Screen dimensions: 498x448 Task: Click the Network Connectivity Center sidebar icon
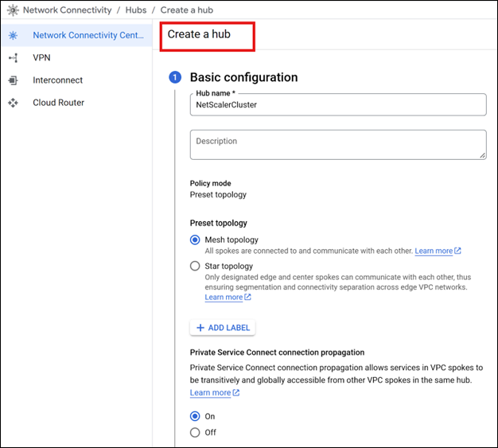coord(13,36)
